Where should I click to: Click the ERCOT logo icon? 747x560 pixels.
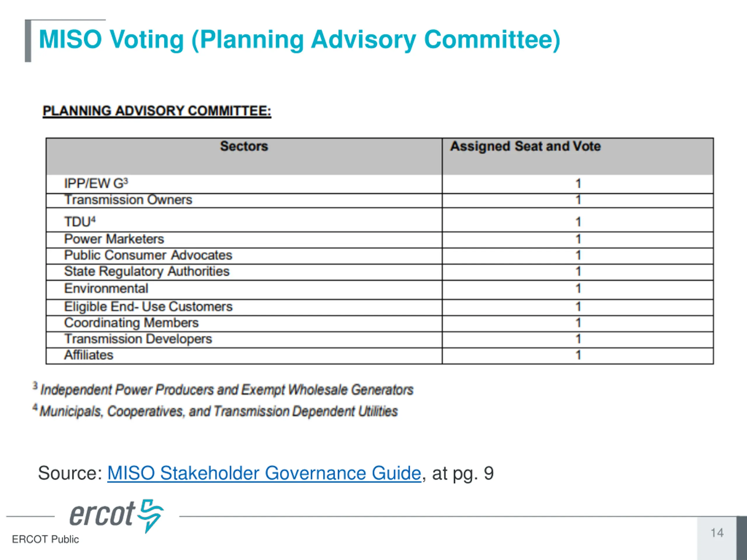(116, 516)
